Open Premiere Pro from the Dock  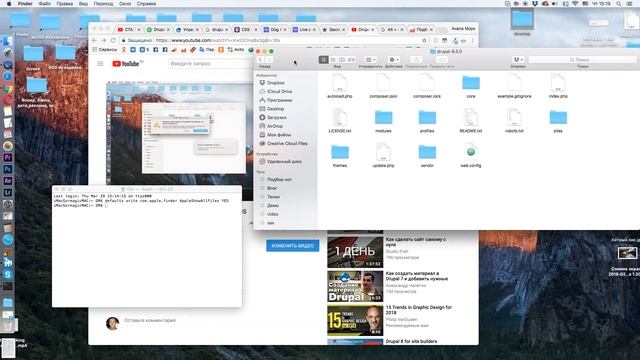(7, 158)
